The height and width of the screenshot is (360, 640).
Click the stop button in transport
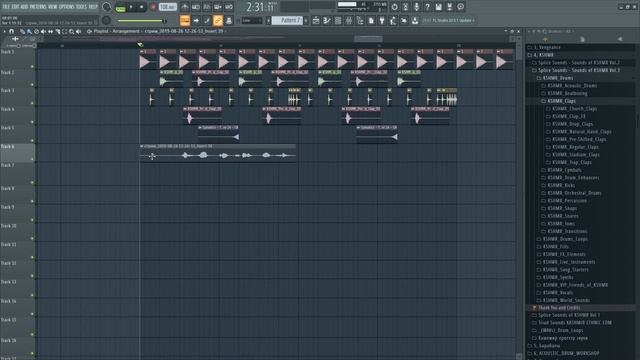coord(142,7)
